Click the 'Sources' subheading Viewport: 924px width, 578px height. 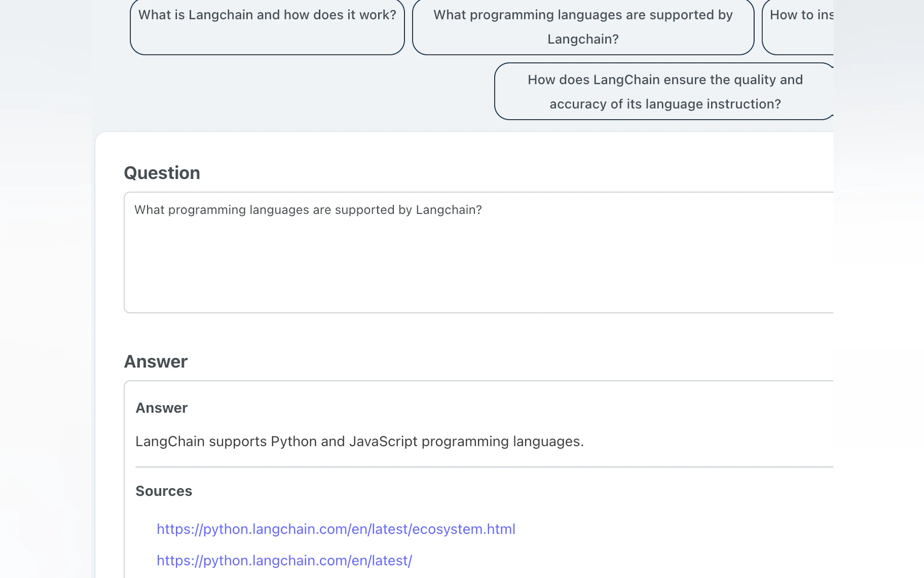click(164, 491)
